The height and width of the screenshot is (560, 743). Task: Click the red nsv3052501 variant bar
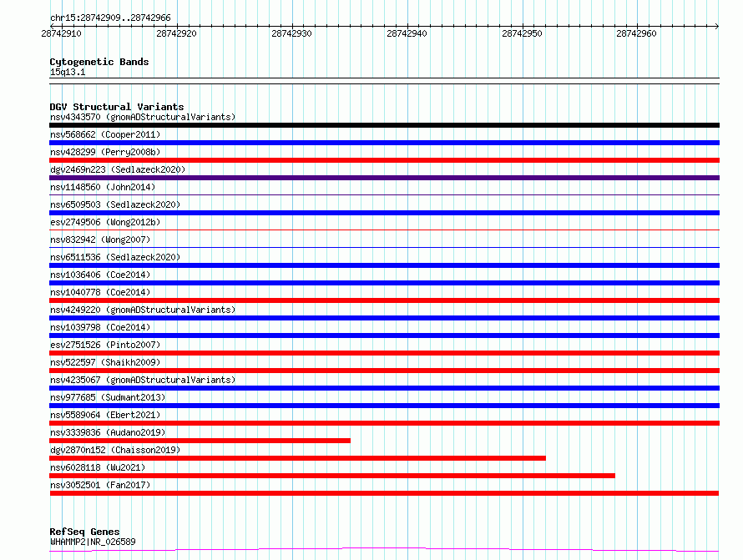pos(384,493)
